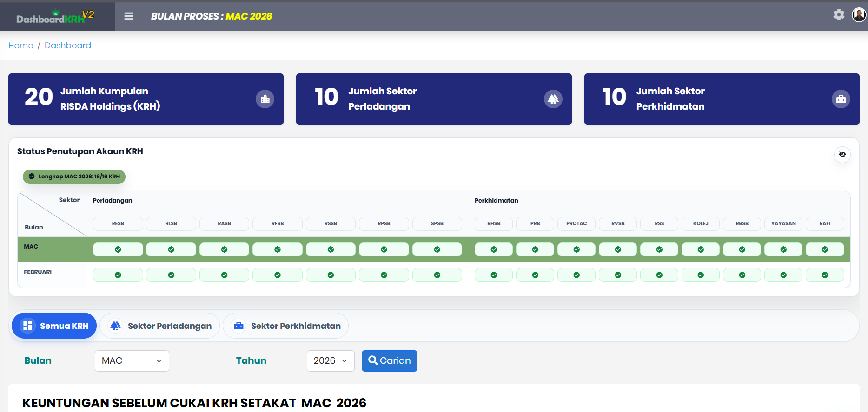868x412 pixels.
Task: Open the Tahun dropdown showing 2026
Action: click(x=331, y=361)
